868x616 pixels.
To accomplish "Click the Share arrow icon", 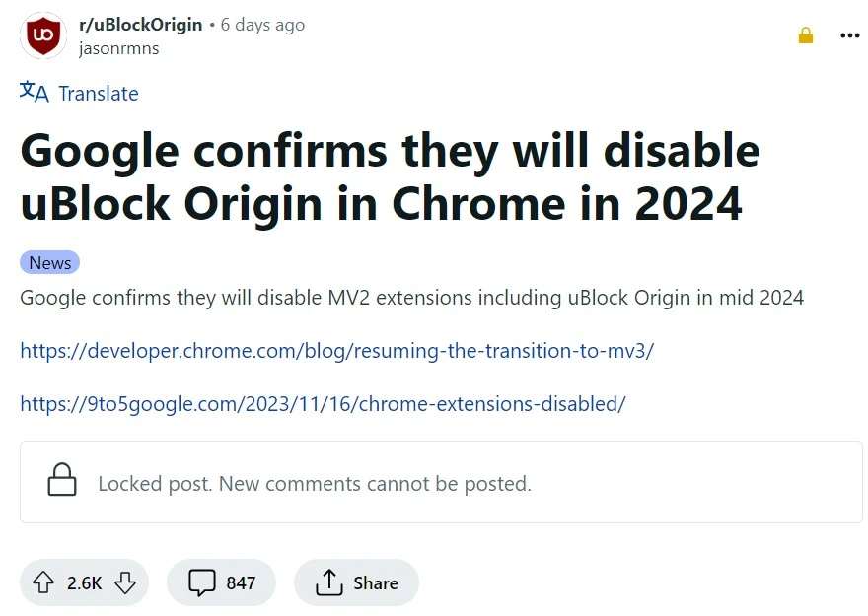I will [328, 583].
